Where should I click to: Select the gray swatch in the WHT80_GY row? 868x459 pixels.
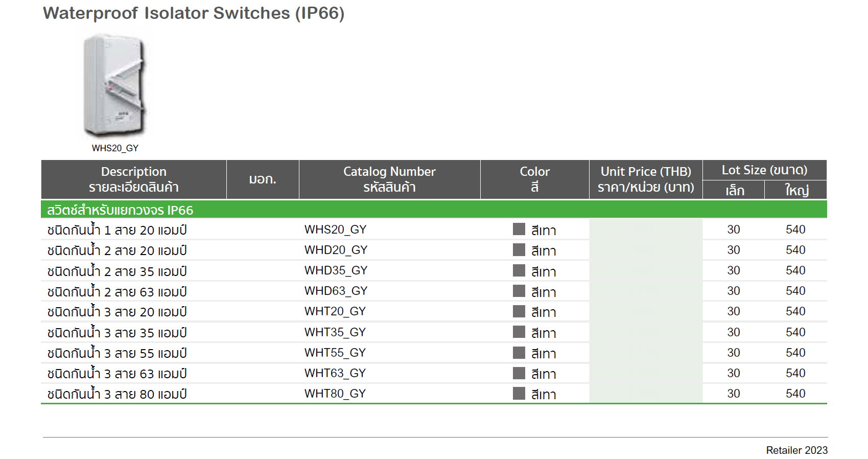(519, 394)
